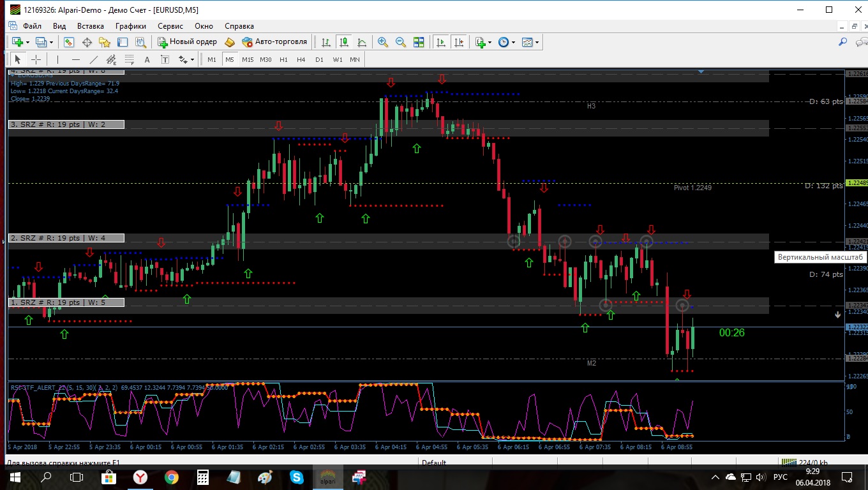The width and height of the screenshot is (868, 490).
Task: Switch chart to Bar chart mode
Action: point(326,42)
